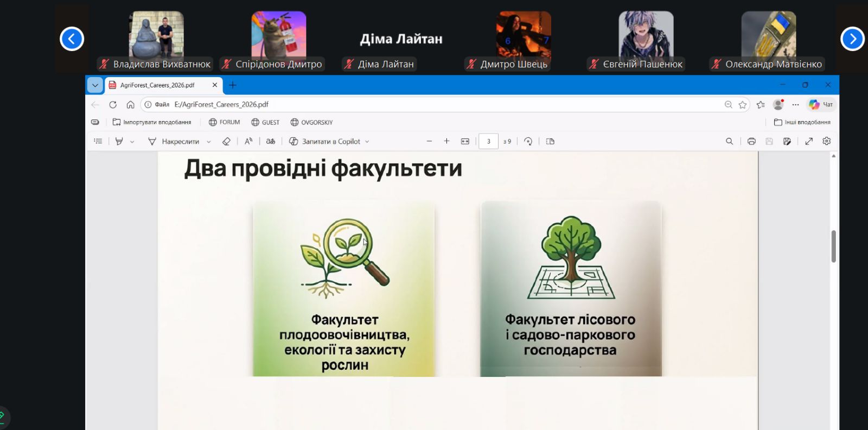Enter full screen PDF view
This screenshot has width=868, height=430.
pyautogui.click(x=808, y=141)
